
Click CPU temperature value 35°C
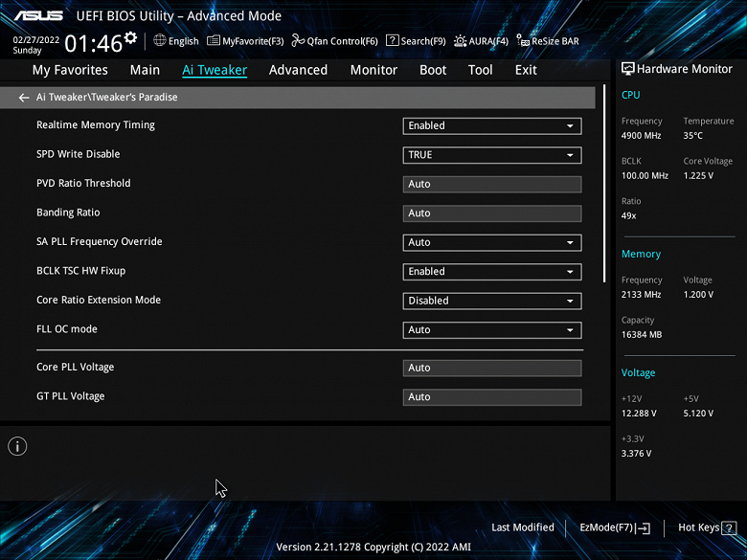point(693,136)
